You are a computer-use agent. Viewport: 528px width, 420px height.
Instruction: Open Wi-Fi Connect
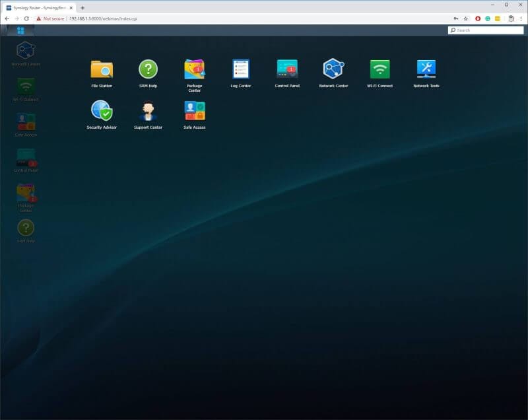(380, 67)
